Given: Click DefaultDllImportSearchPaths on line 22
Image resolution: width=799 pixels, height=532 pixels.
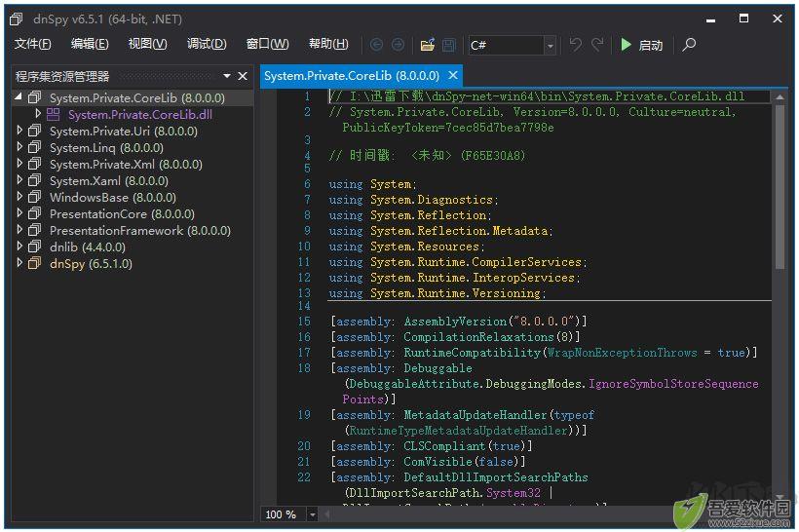Looking at the screenshot, I should click(496, 478).
